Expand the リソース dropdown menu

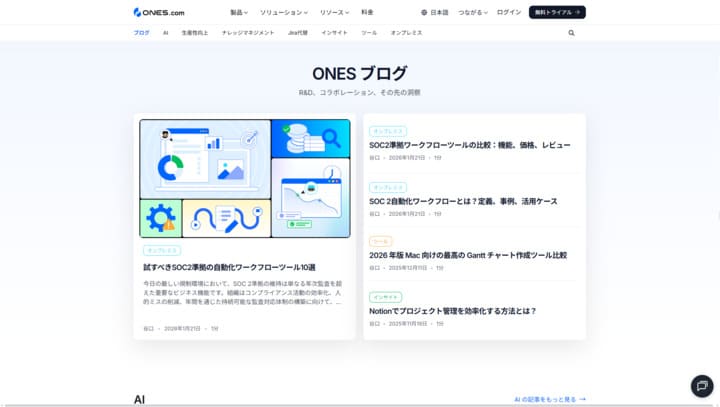click(x=334, y=12)
